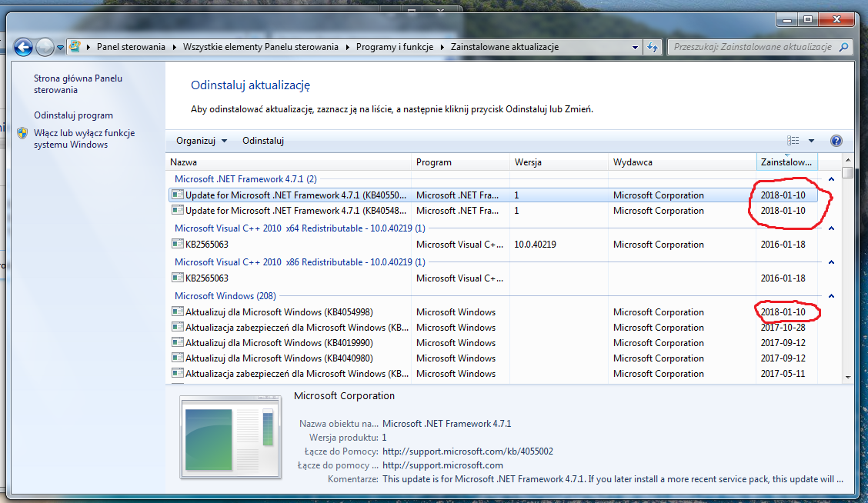This screenshot has width=868, height=503.
Task: Select icon of .NET Framework update KB40548
Action: pyautogui.click(x=177, y=210)
